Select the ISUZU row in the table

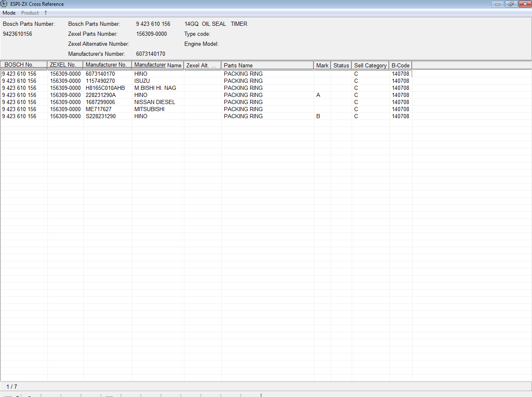(x=142, y=81)
